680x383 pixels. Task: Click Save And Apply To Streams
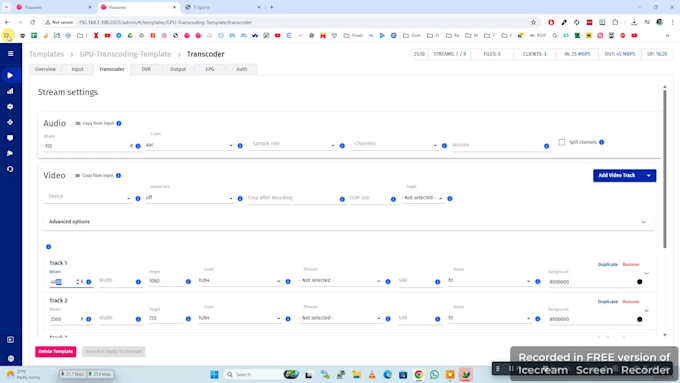tap(114, 351)
